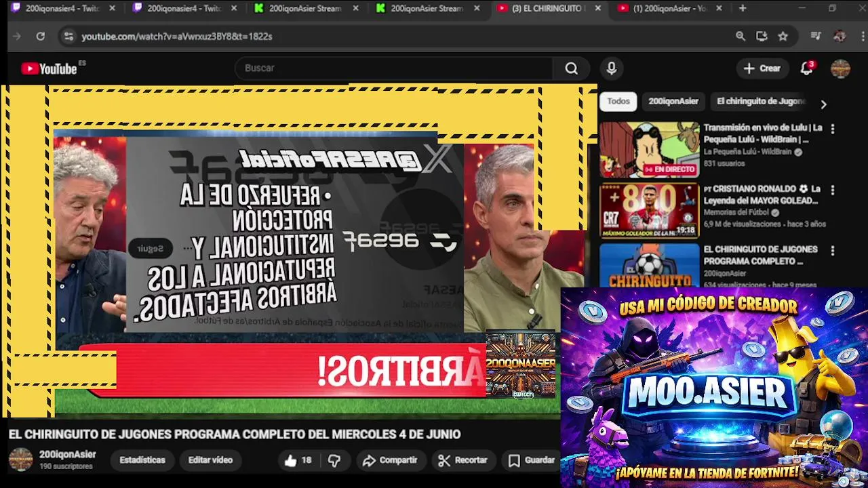Like the video with thumbs up

coord(298,460)
